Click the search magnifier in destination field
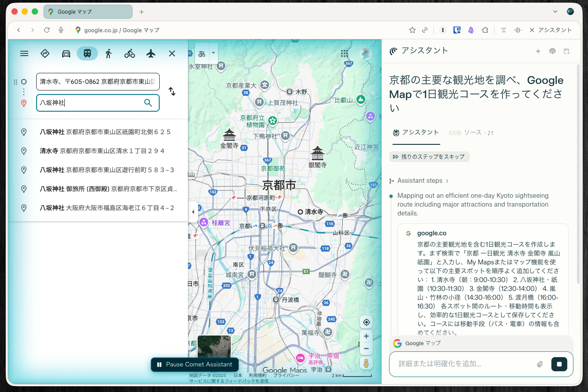Screen dimensions: 588x392 tap(148, 103)
